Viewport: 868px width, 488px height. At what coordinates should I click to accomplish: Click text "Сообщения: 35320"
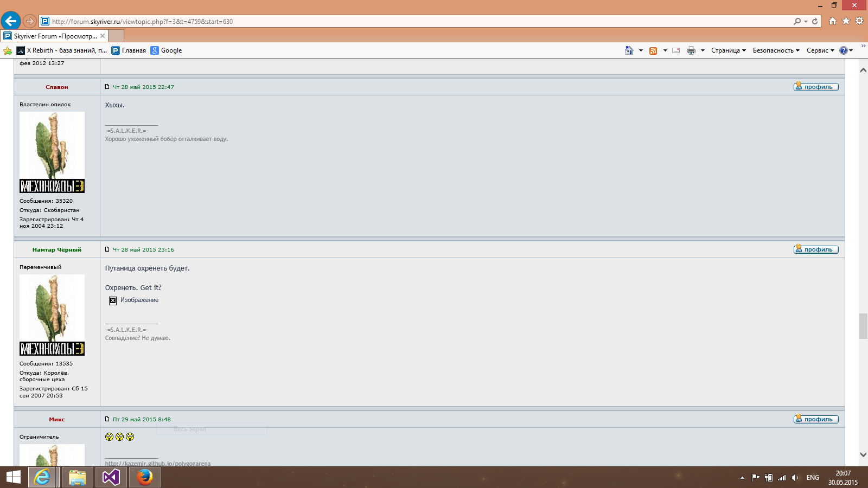point(46,201)
